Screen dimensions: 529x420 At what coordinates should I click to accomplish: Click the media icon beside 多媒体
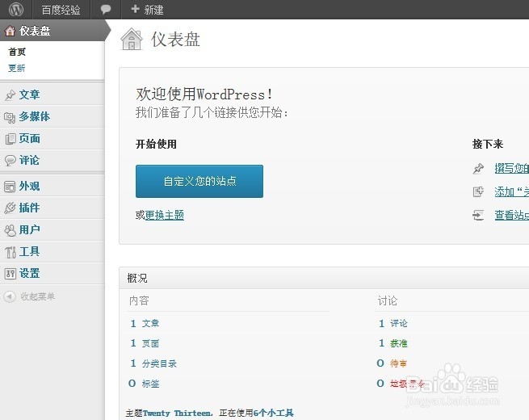pos(10,117)
